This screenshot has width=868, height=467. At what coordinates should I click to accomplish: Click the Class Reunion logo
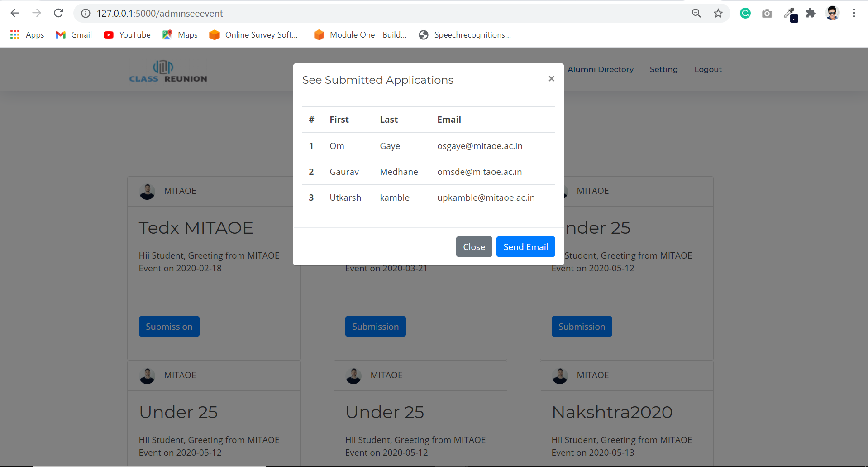168,72
